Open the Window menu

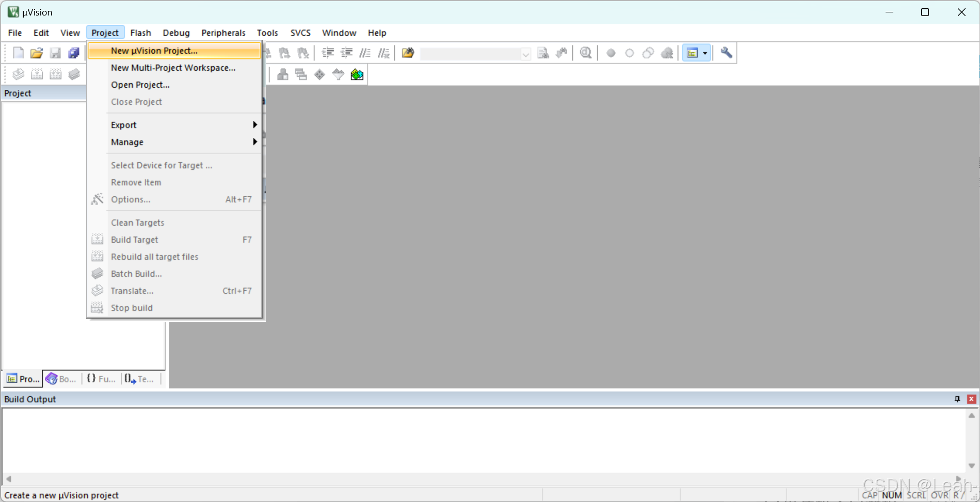point(339,33)
